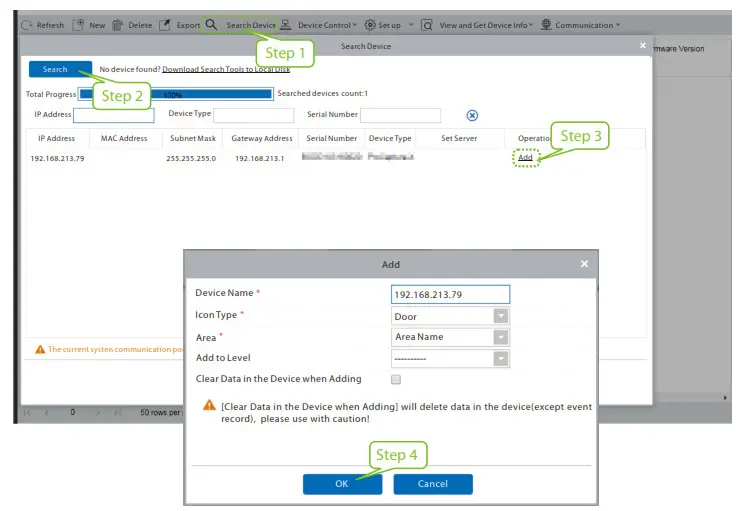Open the Add to Level dropdown
Screen dimensions: 741x511
500,358
